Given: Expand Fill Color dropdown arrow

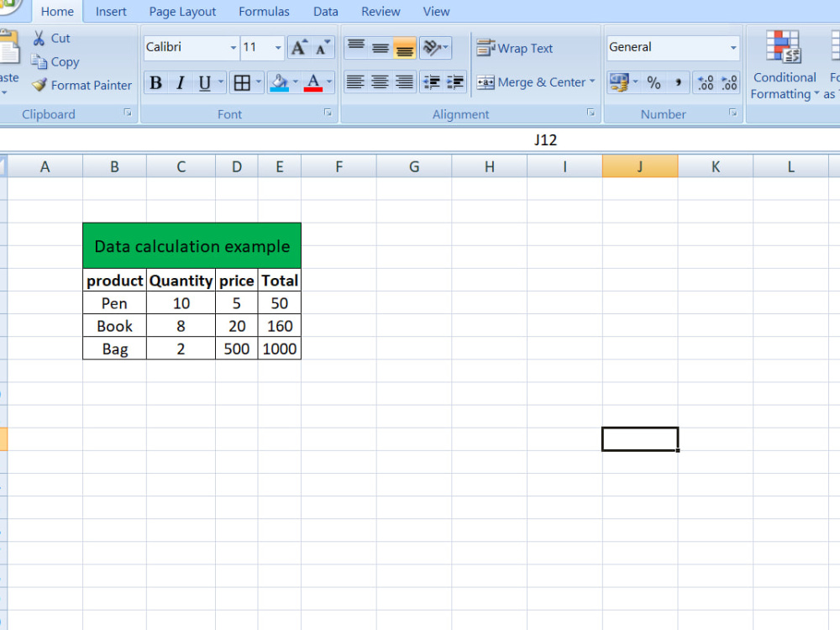Looking at the screenshot, I should [296, 82].
